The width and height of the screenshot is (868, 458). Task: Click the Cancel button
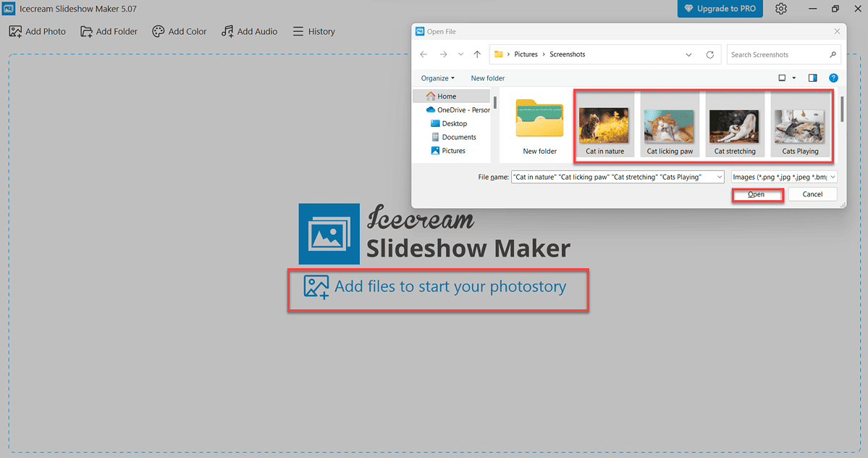(813, 194)
